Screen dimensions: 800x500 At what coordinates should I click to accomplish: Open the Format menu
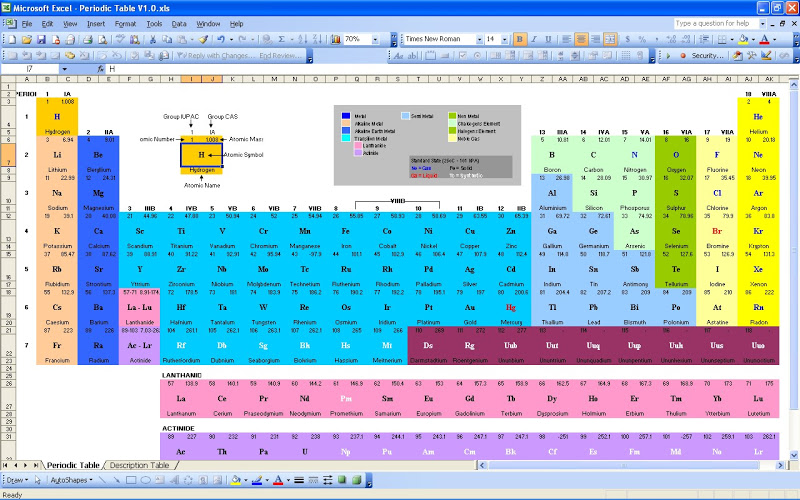125,23
